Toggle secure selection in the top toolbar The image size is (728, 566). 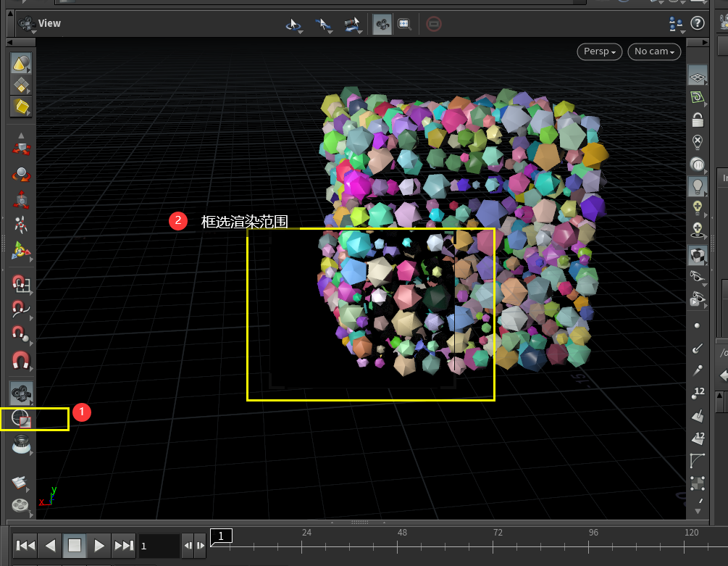434,23
